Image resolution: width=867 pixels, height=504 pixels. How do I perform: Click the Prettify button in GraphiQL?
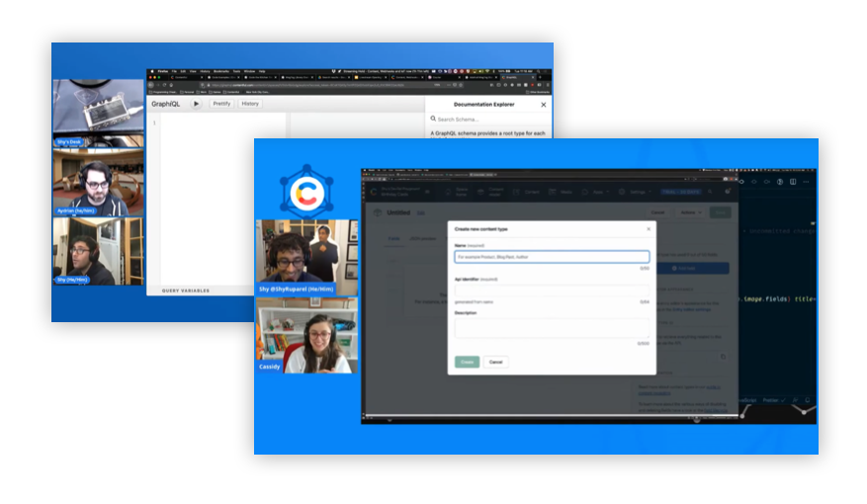[x=221, y=104]
